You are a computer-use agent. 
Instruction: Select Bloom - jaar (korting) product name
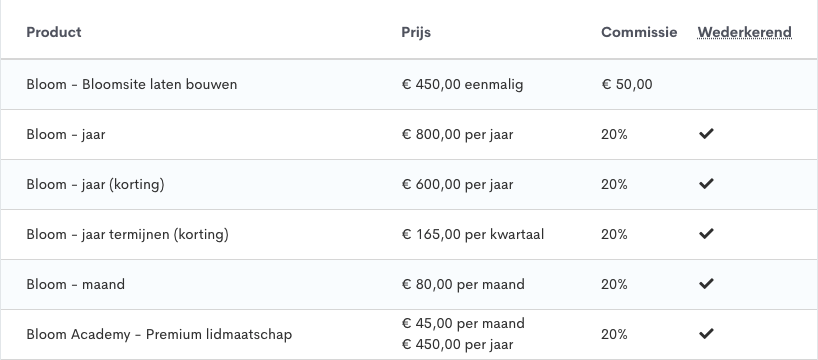(95, 185)
